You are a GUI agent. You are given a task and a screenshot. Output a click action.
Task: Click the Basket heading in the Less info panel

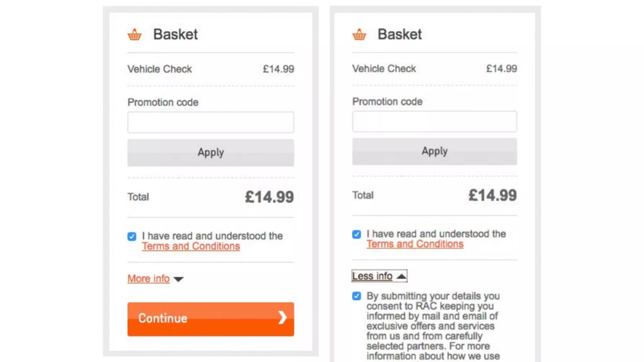(x=399, y=34)
